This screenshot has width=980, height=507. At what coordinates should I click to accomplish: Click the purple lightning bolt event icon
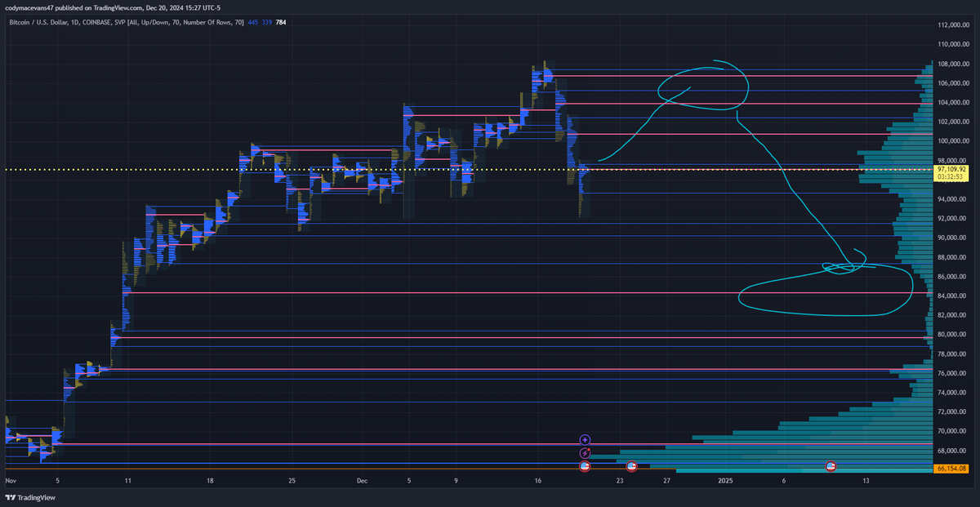point(585,453)
